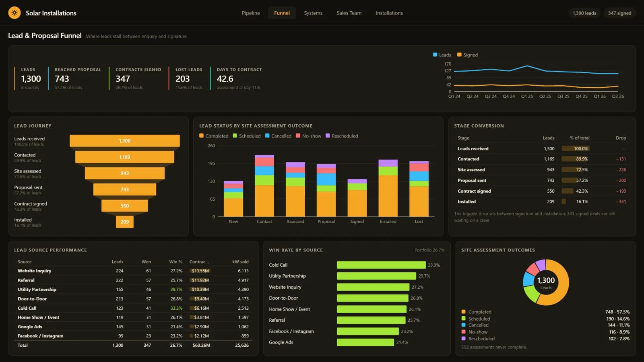Click the Google Ads win rate bar

pos(365,342)
